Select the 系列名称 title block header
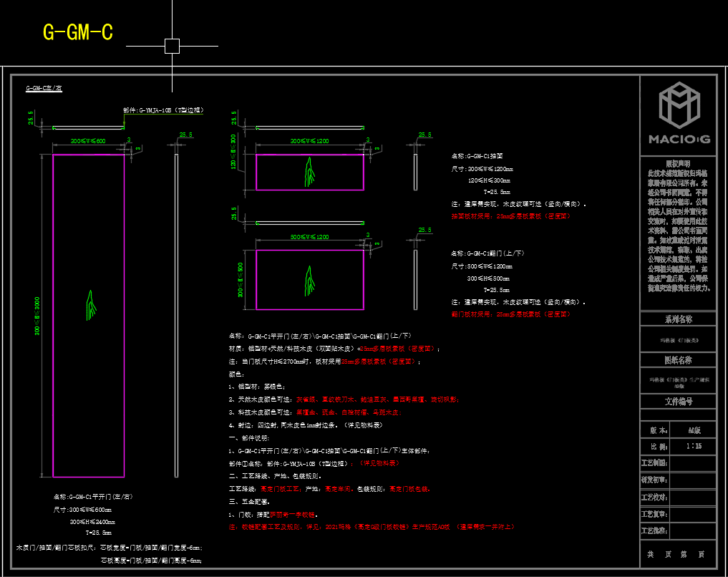 [x=678, y=319]
